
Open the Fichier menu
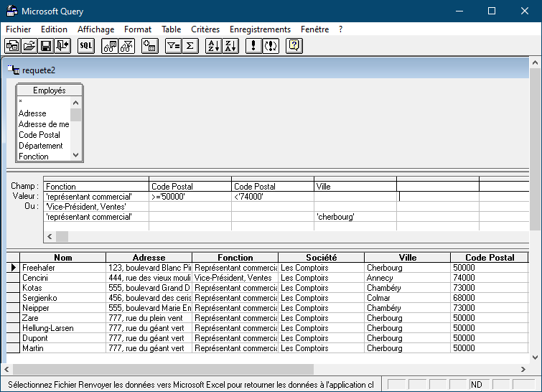(x=19, y=29)
